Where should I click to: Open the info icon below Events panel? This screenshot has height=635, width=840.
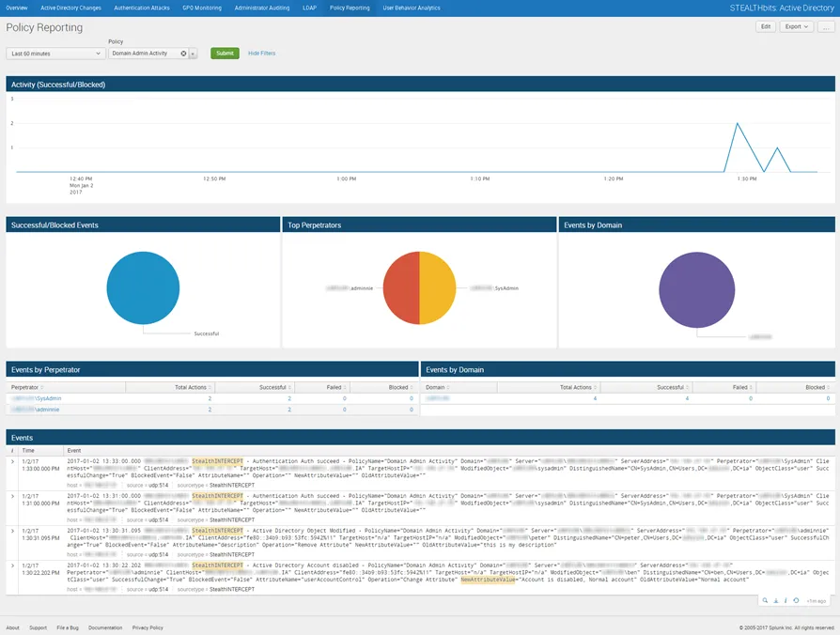click(786, 601)
